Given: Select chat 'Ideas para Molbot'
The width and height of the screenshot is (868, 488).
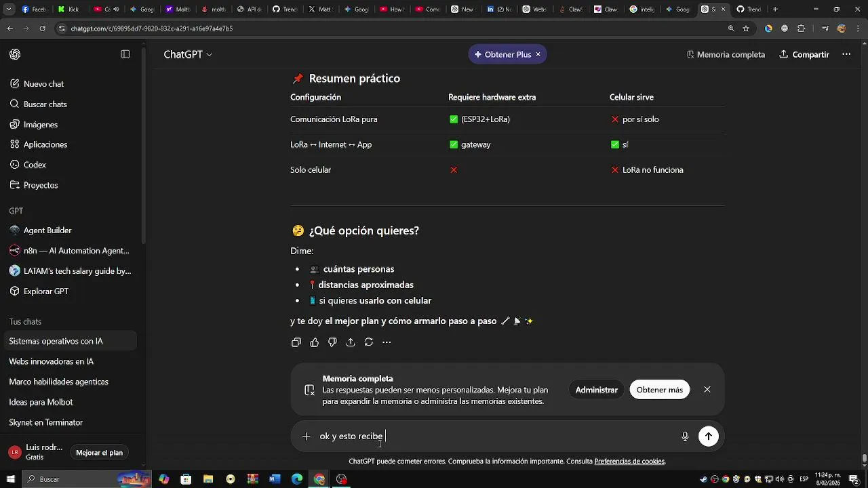Looking at the screenshot, I should [41, 402].
